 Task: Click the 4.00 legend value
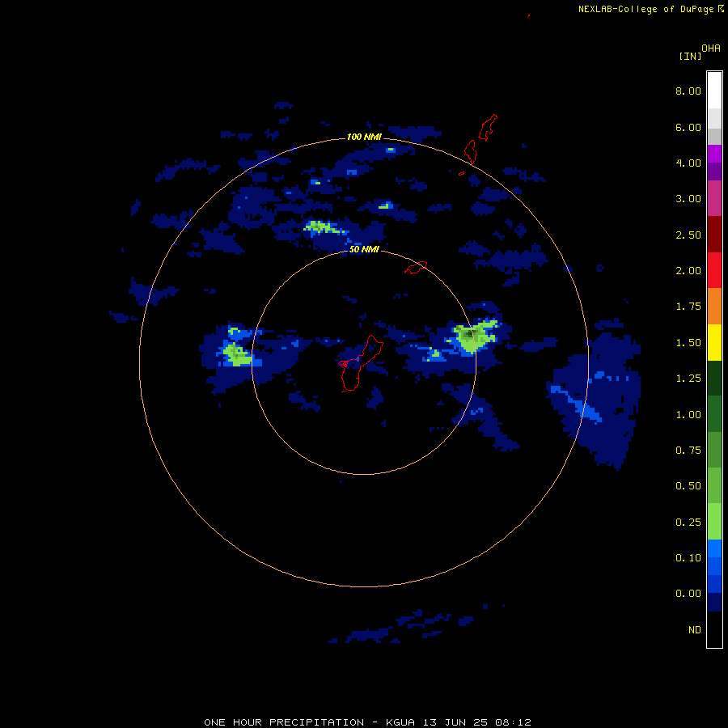tap(688, 163)
